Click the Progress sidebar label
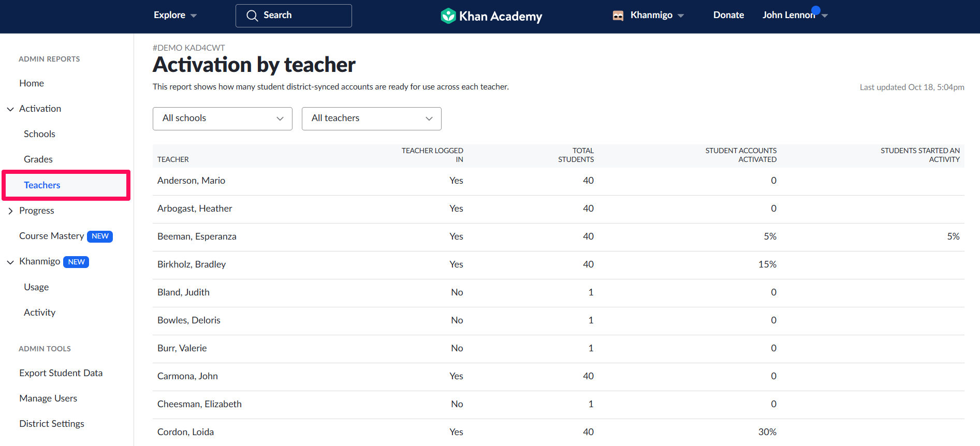Viewport: 980px width, 446px height. (37, 211)
